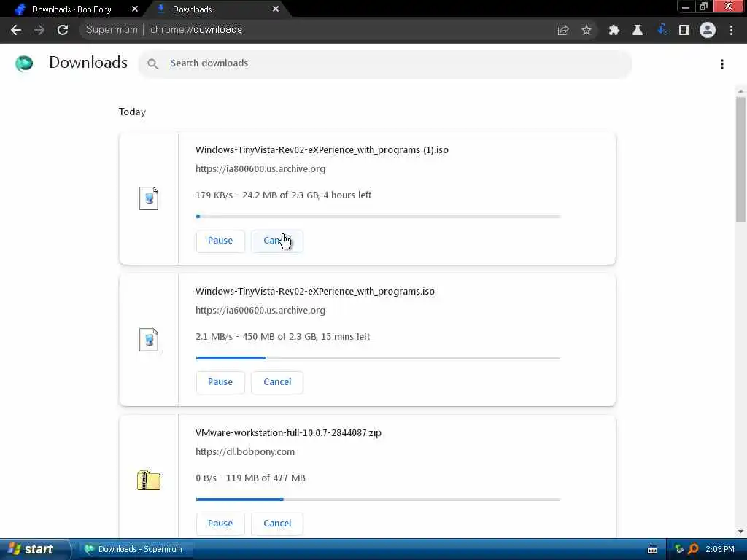Click the search magnifier icon
The image size is (747, 560).
pyautogui.click(x=152, y=64)
